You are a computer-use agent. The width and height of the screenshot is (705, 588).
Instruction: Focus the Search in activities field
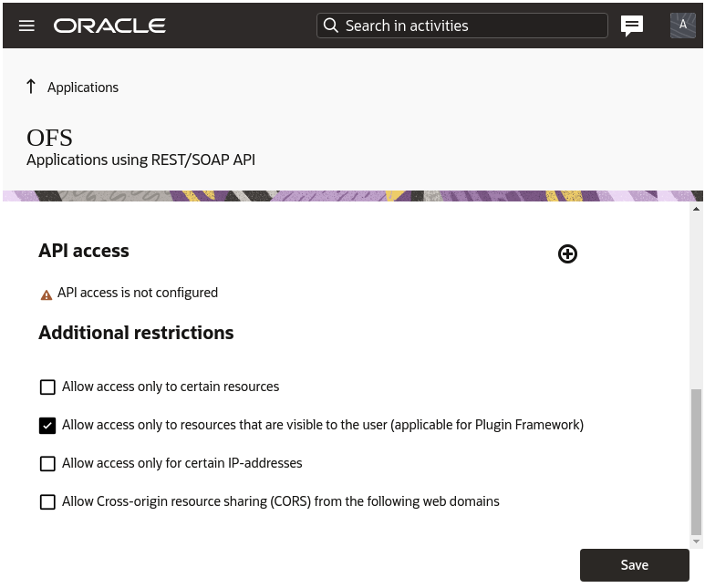pyautogui.click(x=462, y=26)
